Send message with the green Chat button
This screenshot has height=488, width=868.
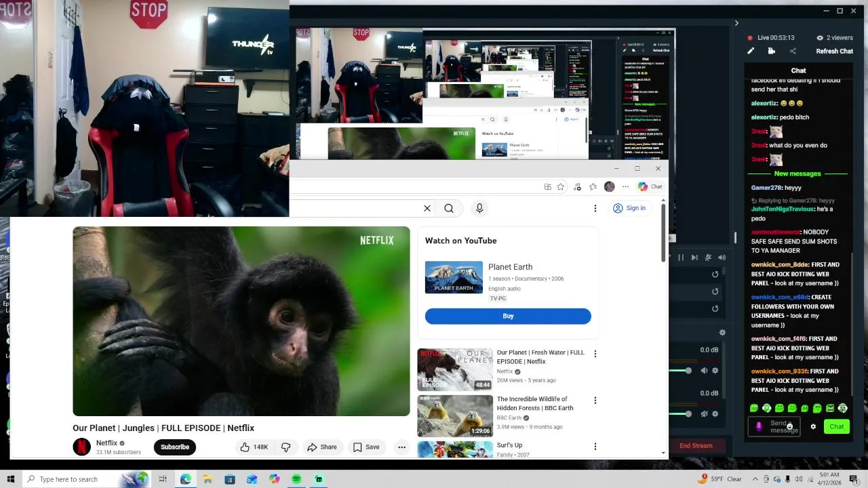(x=837, y=426)
